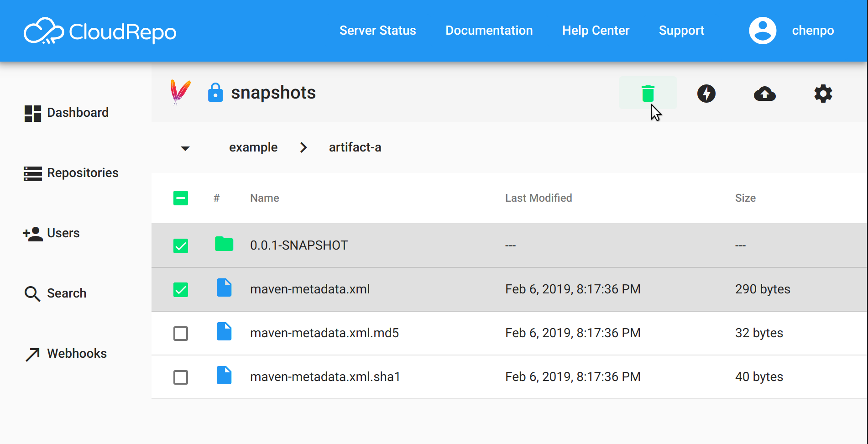Click the Size column header
The height and width of the screenshot is (444, 868).
745,198
